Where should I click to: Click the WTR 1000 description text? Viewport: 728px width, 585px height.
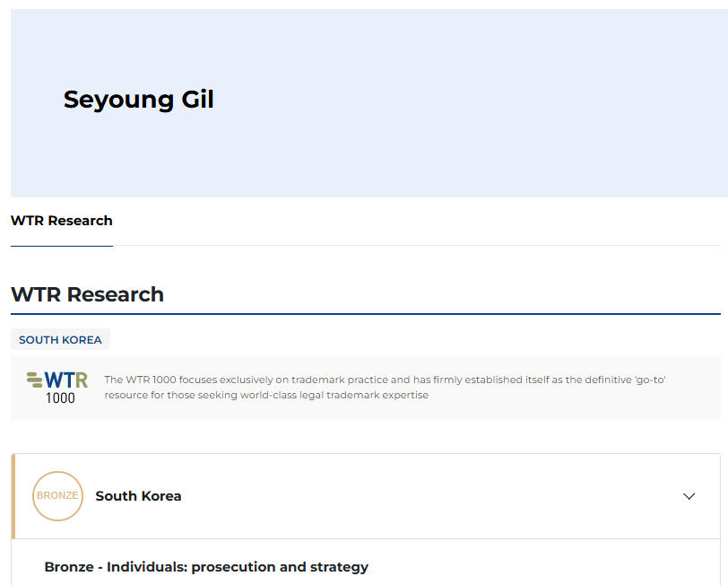pyautogui.click(x=386, y=380)
